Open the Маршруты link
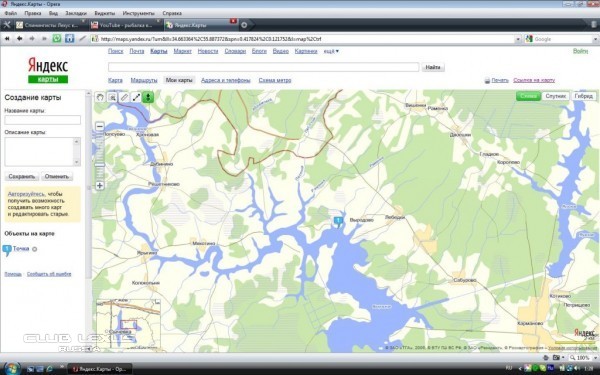 (x=144, y=80)
